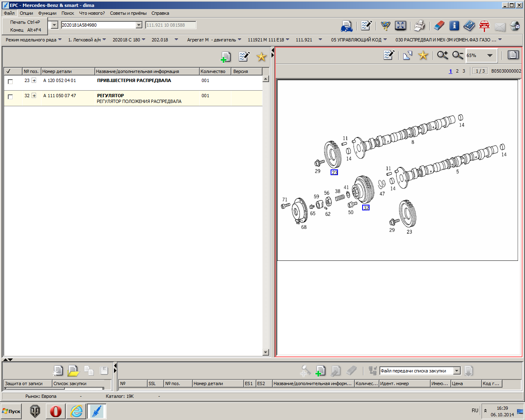This screenshot has height=420, width=525.
Task: Open the 'Опции' menu
Action: [26, 13]
